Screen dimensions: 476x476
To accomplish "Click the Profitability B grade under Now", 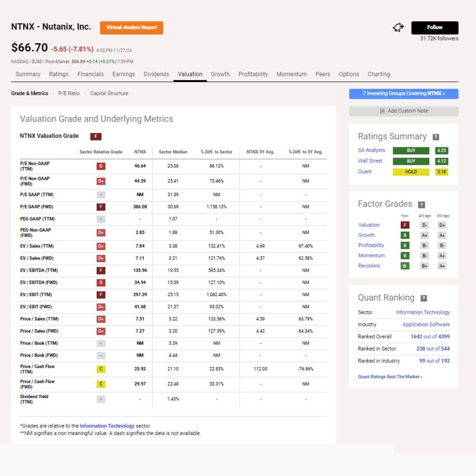I will (x=405, y=245).
